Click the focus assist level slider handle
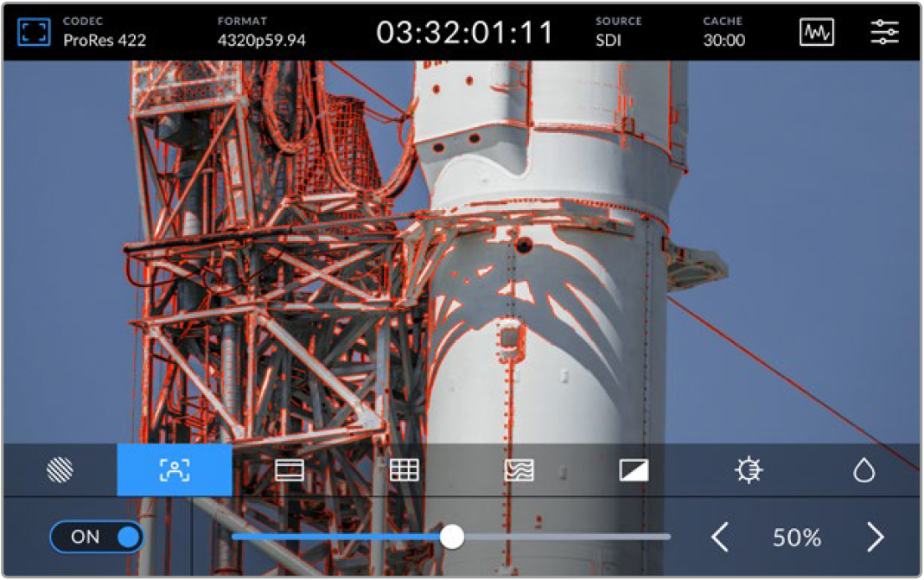924x580 pixels. coord(452,537)
